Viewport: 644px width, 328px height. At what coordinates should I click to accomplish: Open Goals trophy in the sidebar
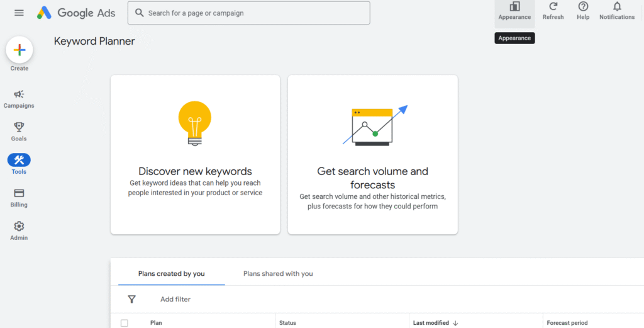(x=19, y=132)
